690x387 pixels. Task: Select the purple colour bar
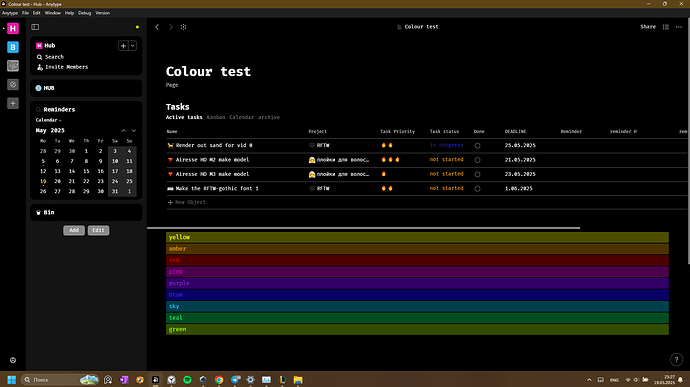tap(417, 283)
